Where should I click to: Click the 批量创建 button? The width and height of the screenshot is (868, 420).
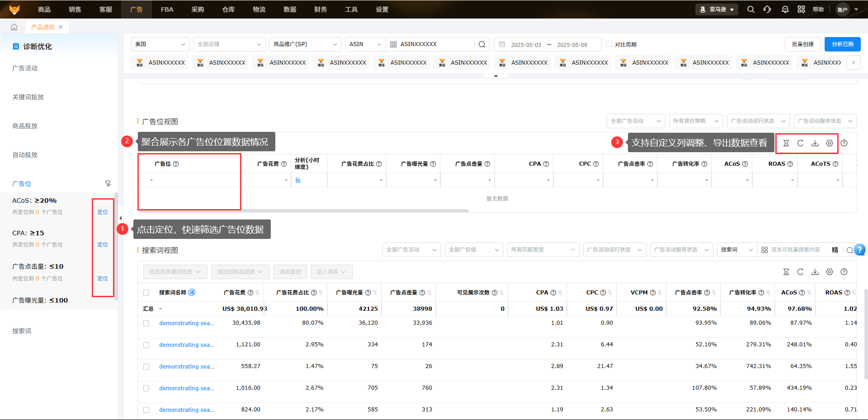(x=802, y=44)
